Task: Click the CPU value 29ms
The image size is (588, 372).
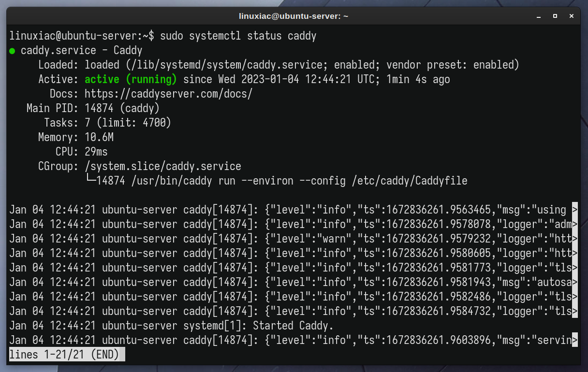Action: point(96,152)
